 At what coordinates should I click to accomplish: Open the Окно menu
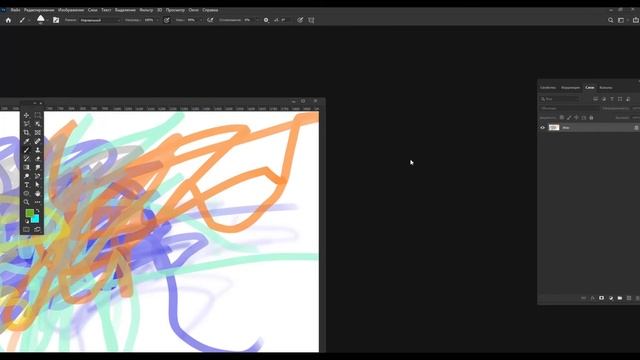click(193, 10)
